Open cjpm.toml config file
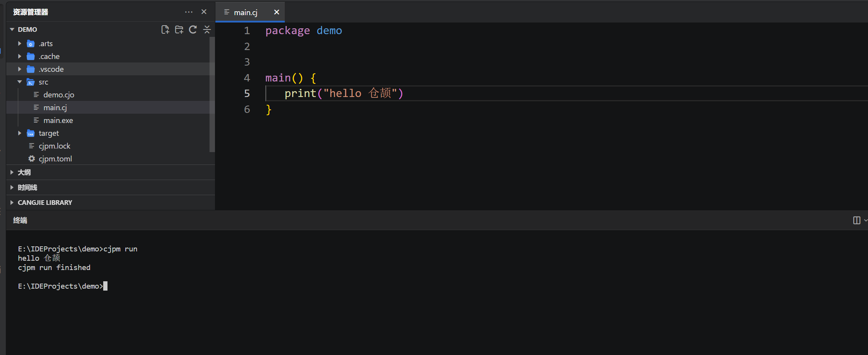This screenshot has width=868, height=355. click(x=110, y=159)
